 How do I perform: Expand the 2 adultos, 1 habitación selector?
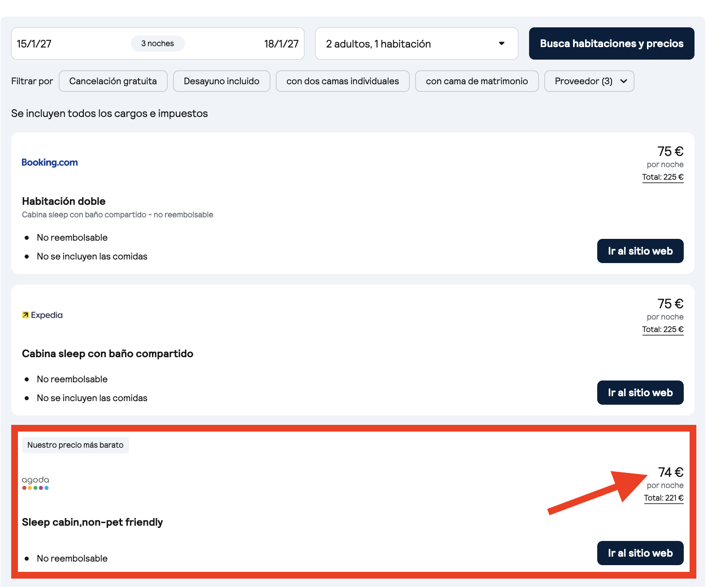pyautogui.click(x=417, y=43)
